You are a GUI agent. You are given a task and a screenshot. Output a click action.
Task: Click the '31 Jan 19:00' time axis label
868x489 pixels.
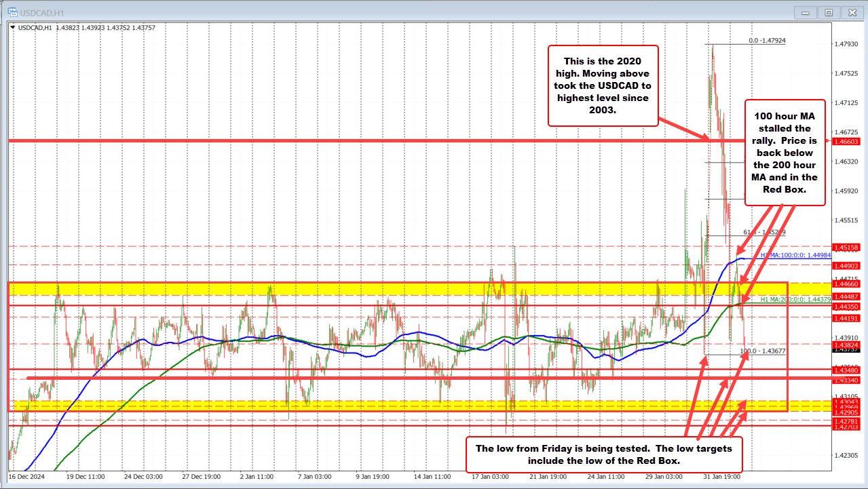[x=721, y=477]
